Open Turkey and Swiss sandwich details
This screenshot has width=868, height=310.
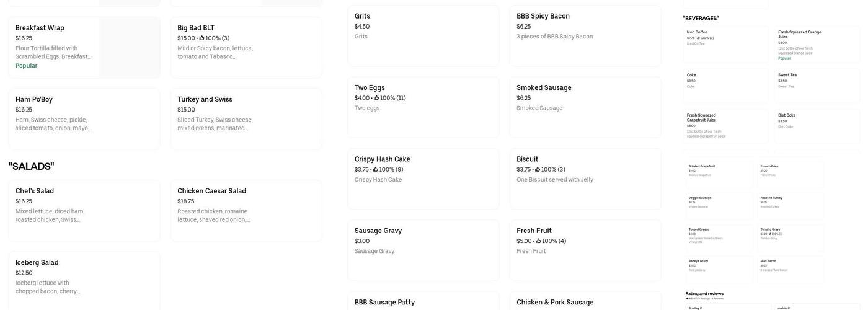pos(246,119)
